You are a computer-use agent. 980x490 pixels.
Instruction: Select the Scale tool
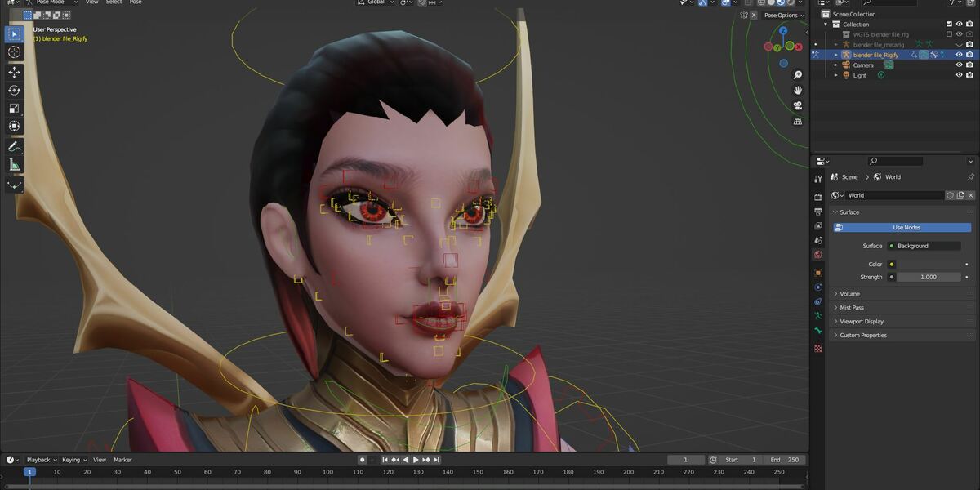[14, 108]
